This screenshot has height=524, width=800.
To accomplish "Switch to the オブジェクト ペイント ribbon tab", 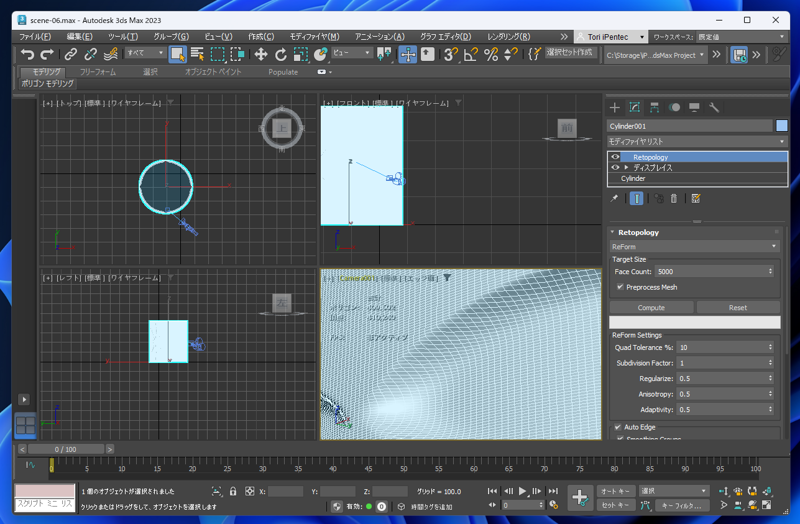I will [213, 72].
